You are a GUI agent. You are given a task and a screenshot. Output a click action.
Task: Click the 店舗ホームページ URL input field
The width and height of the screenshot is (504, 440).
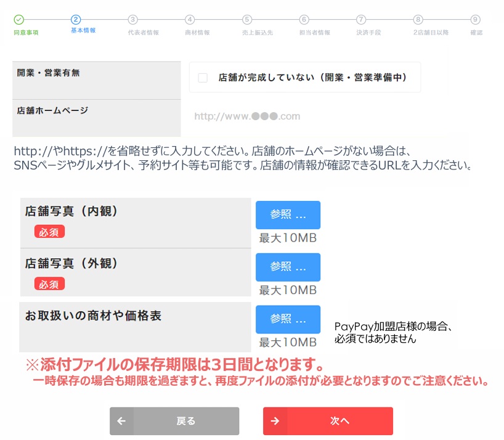(x=305, y=116)
